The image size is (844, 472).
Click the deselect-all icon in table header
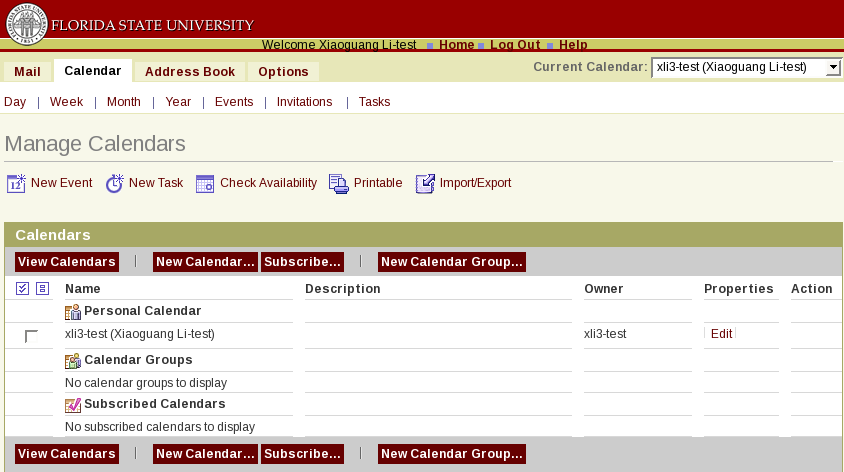coord(43,288)
